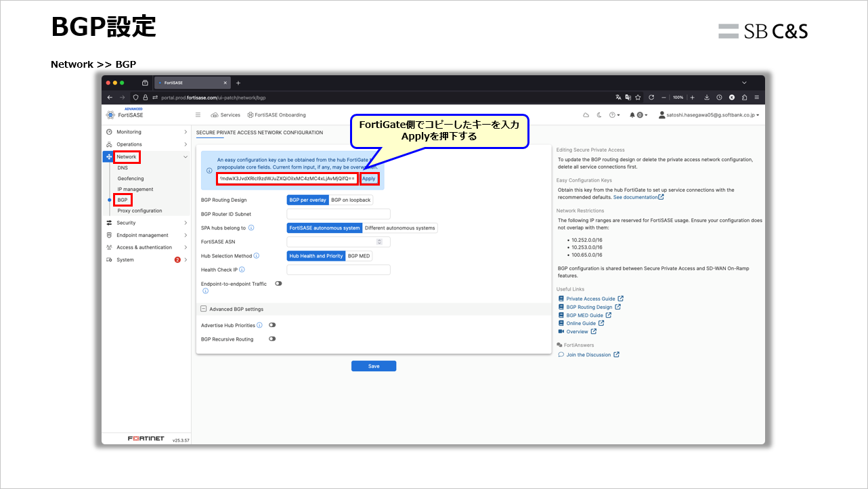Turn on BGP Recursive Routing
This screenshot has width=868, height=489.
[x=272, y=339]
